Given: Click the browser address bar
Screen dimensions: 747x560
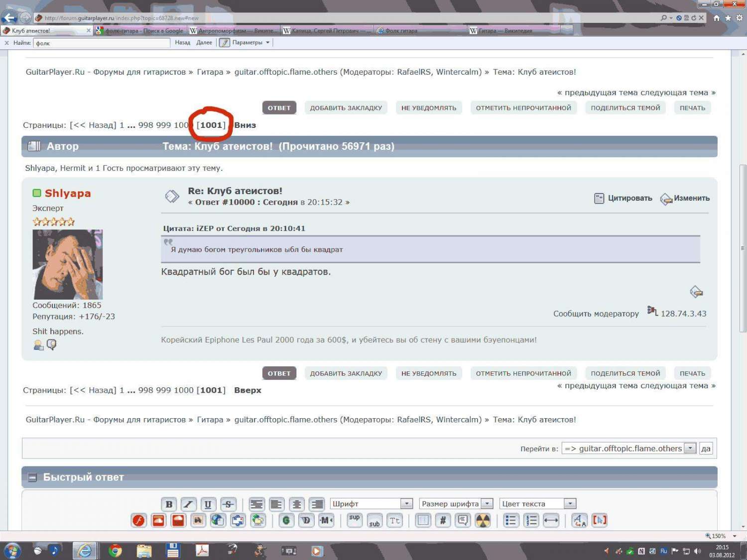Looking at the screenshot, I should tap(349, 18).
